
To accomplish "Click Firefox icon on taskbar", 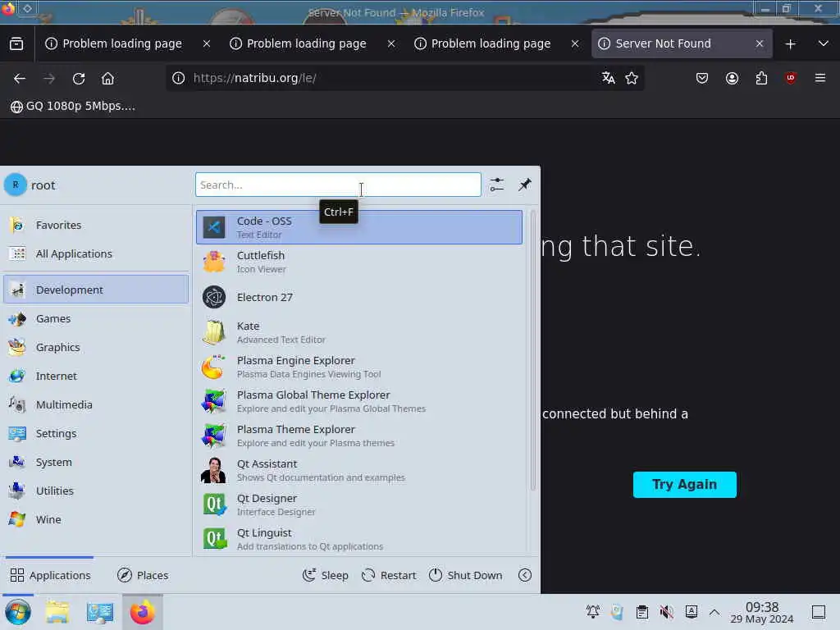I will tap(143, 612).
